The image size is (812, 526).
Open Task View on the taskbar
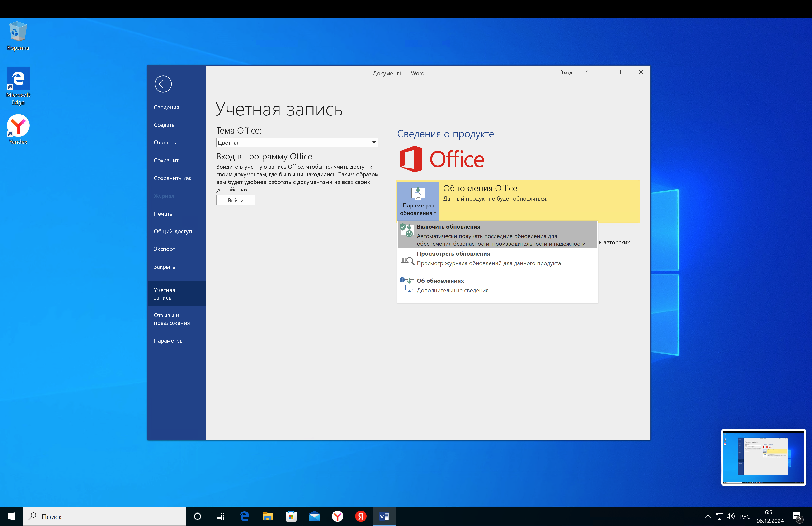[x=220, y=516]
